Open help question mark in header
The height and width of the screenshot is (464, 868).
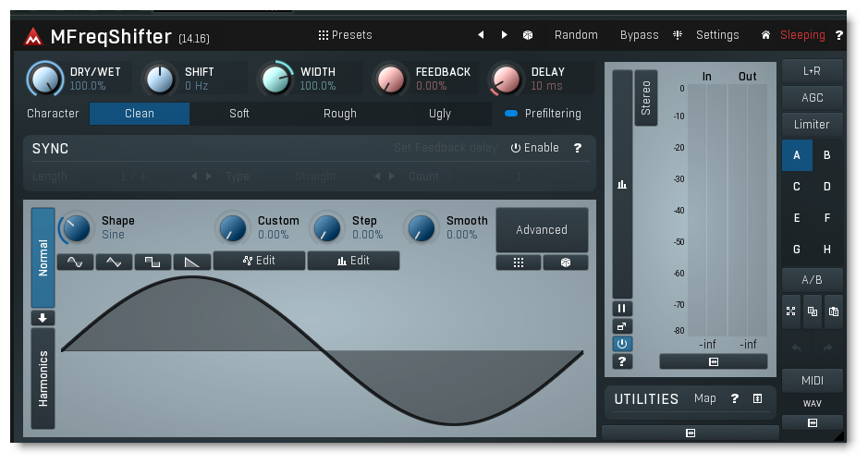(838, 35)
